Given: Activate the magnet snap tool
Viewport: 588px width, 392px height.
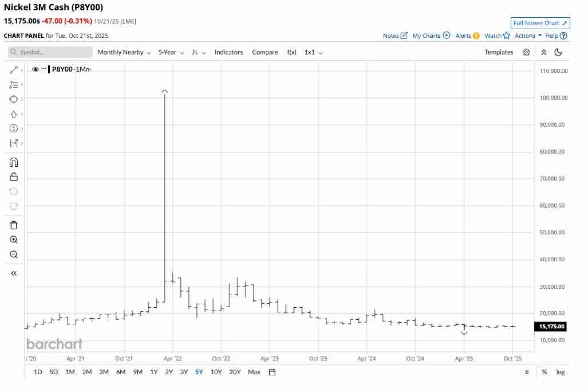Looking at the screenshot, I should [x=14, y=162].
